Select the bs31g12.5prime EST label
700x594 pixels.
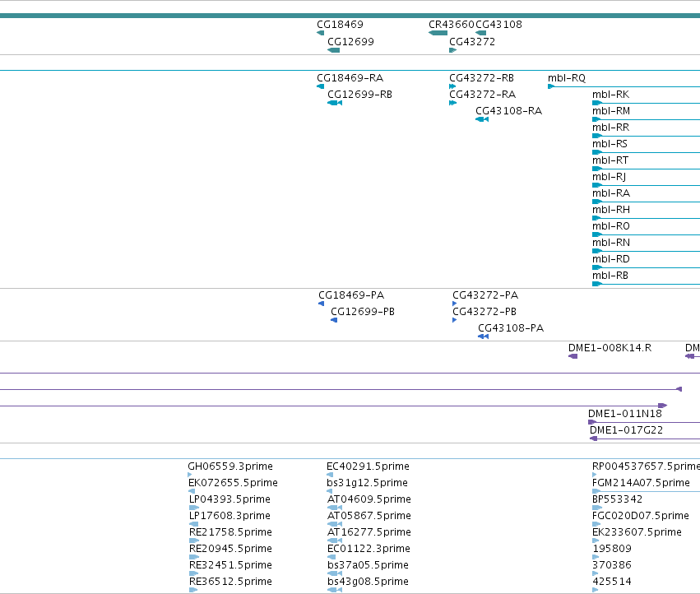pos(367,483)
